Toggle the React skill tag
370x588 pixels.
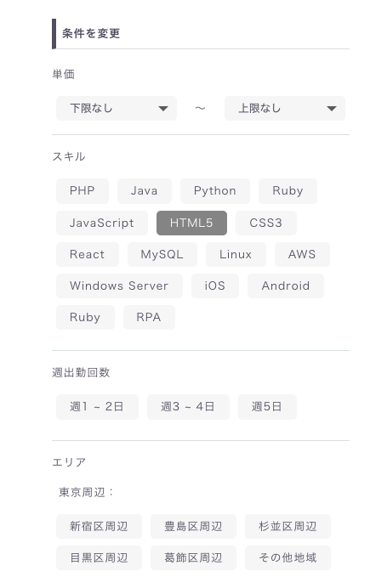pyautogui.click(x=87, y=254)
